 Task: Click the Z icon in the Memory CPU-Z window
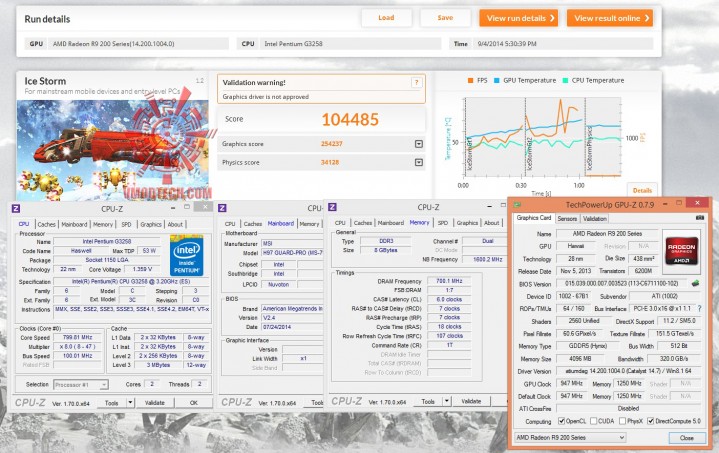(332, 207)
